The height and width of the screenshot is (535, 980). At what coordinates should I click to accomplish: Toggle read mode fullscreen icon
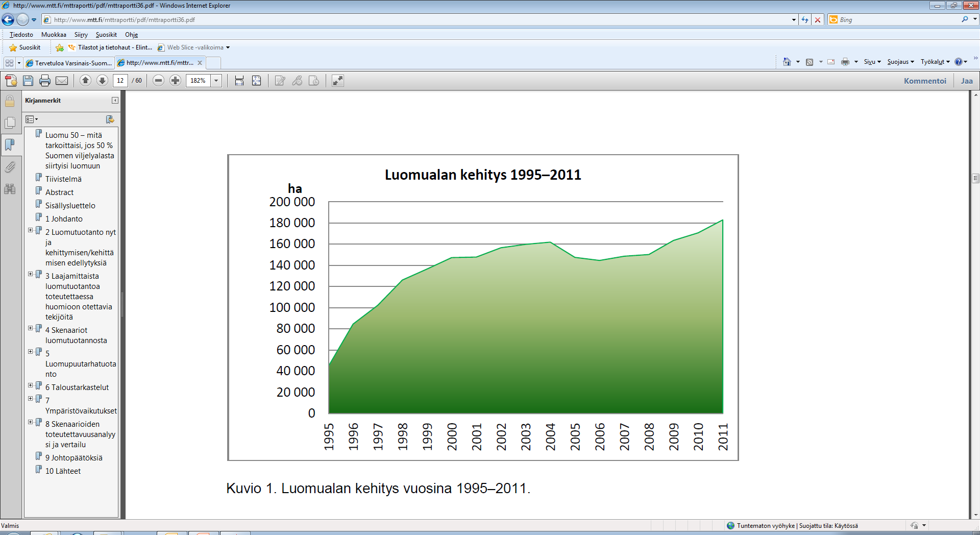338,81
